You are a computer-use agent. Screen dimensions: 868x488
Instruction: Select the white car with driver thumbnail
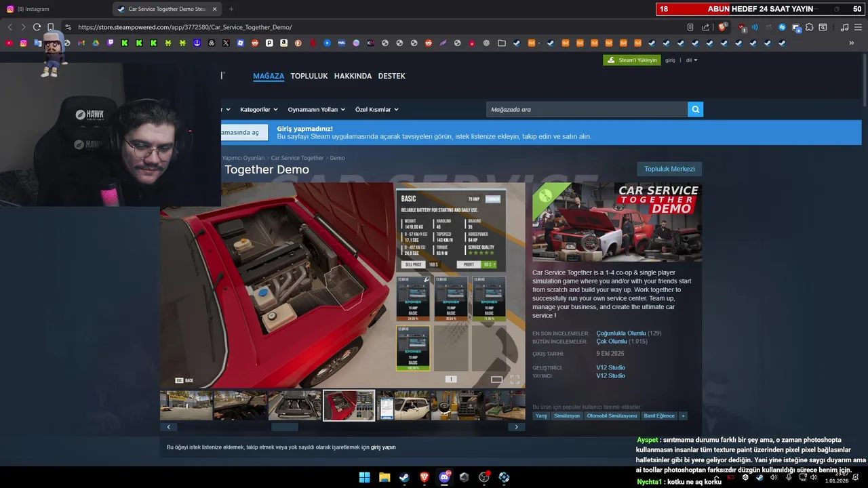[403, 405]
